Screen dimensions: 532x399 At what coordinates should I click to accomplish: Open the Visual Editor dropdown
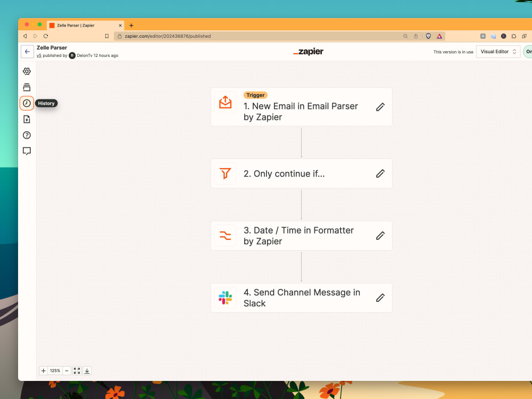coord(498,52)
